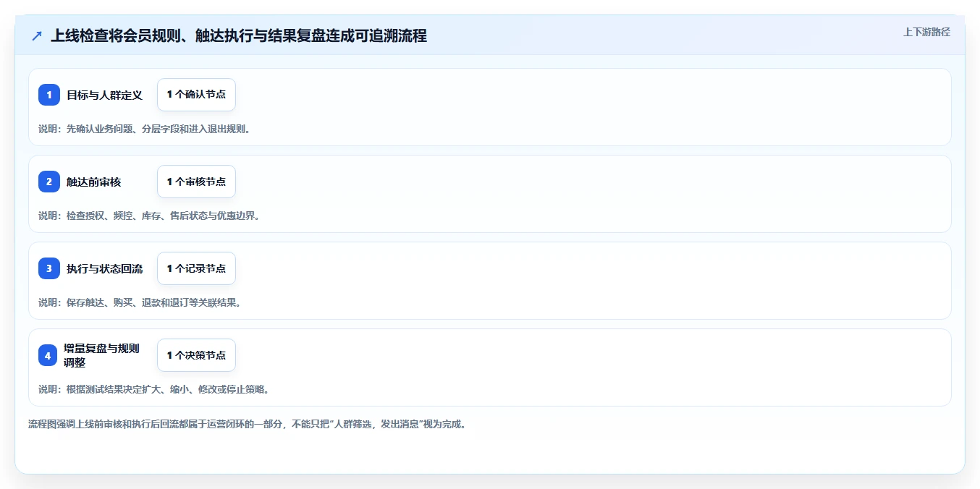Viewport: 980px width, 489px height.
Task: Click the 1个记录节点 chip
Action: 196,268
